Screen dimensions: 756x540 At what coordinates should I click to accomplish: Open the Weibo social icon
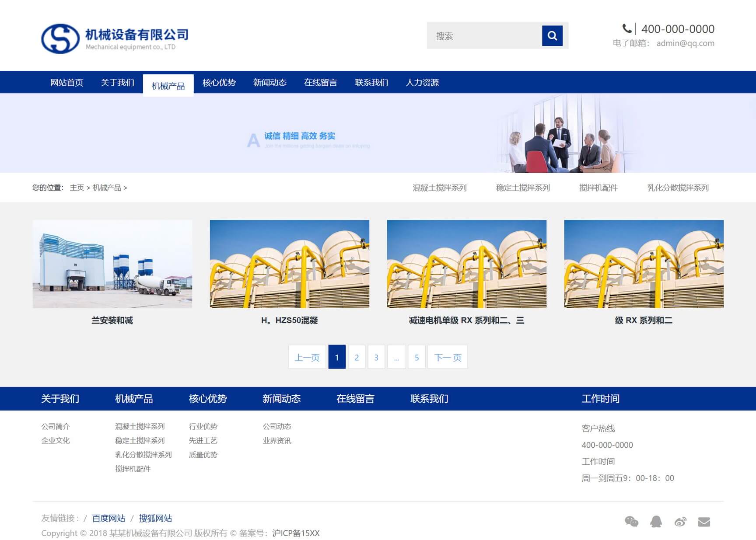680,521
